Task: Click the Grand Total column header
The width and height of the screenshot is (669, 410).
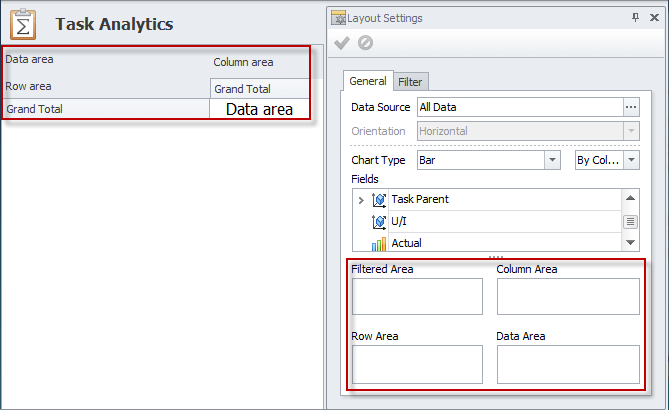Action: click(x=260, y=89)
